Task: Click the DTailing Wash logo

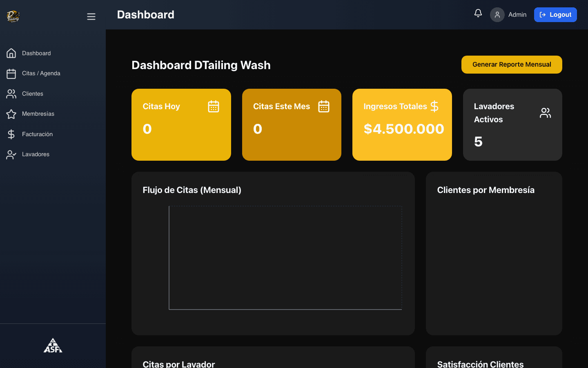Action: coord(13,16)
